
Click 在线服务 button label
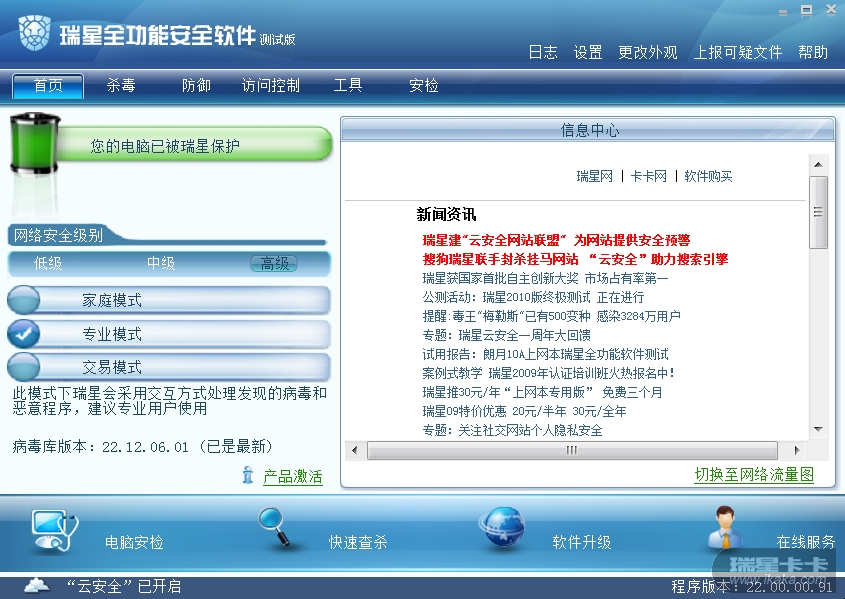click(x=806, y=542)
